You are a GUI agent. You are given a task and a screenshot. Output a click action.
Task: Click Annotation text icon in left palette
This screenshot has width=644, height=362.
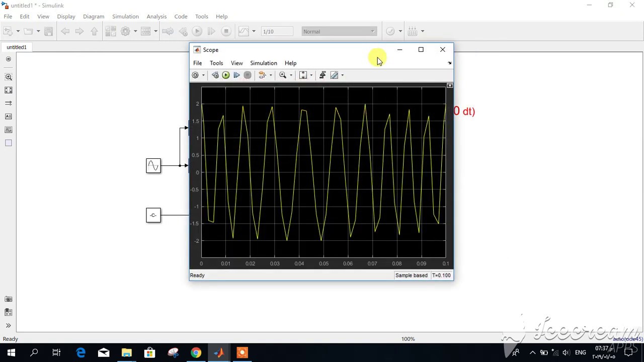click(x=8, y=116)
